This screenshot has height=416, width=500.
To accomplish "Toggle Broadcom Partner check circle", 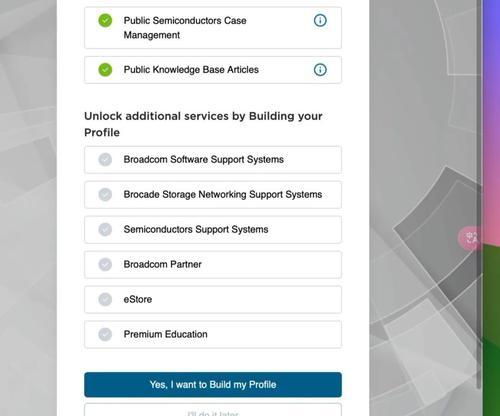I will click(105, 265).
